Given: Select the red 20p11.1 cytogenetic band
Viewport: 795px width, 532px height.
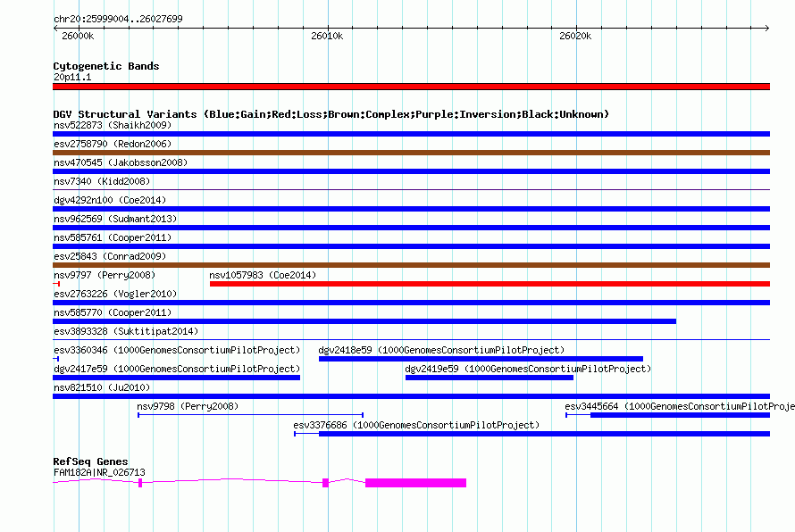Looking at the screenshot, I should [x=411, y=87].
